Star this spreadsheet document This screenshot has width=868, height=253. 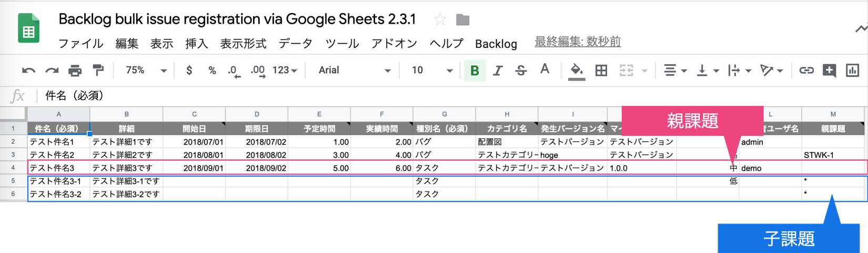440,20
